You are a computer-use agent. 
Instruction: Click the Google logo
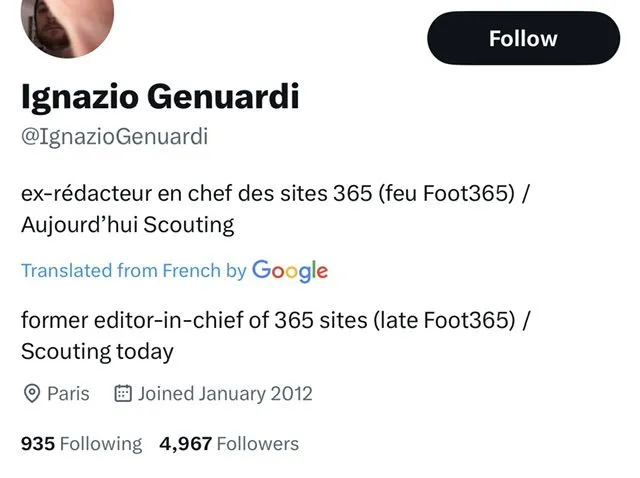point(290,270)
